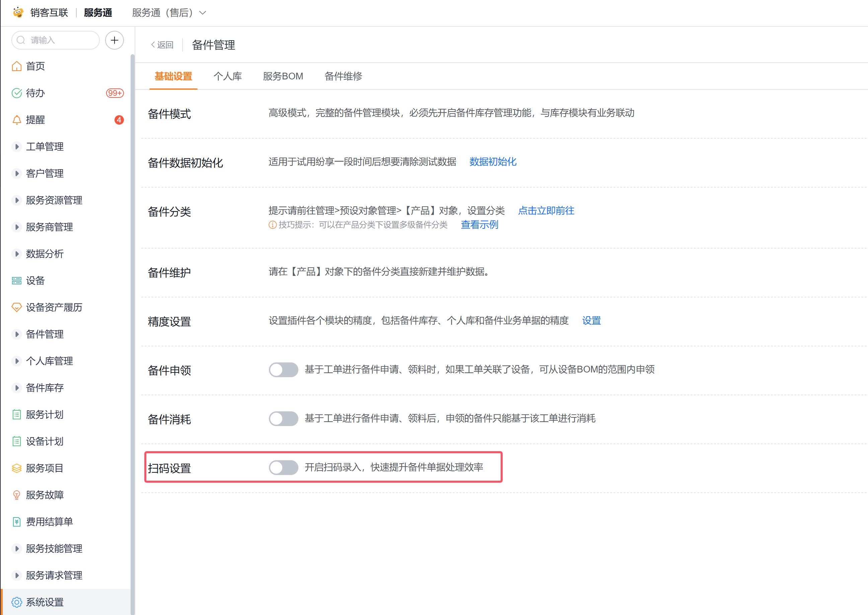Open 设备资产履历 via its orange icon
Screen dimensions: 868x615
(17, 307)
